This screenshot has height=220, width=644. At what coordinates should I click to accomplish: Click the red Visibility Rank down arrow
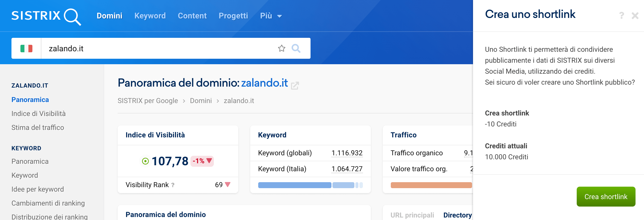pos(228,185)
